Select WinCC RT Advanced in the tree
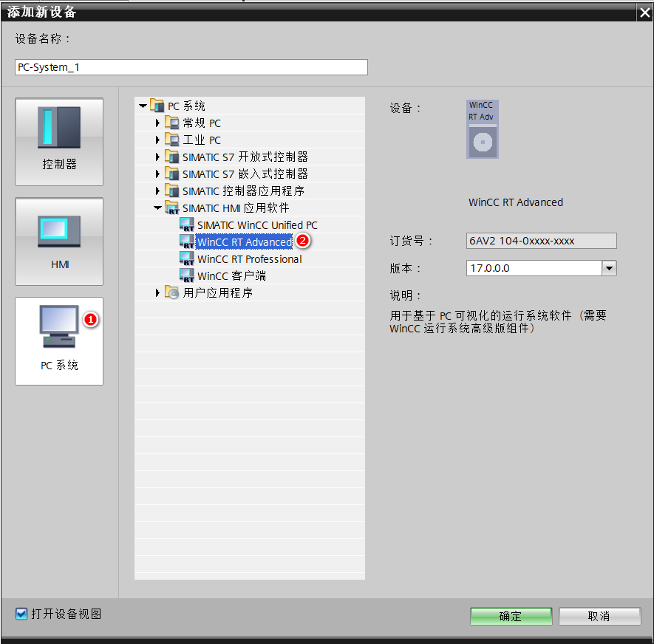 click(x=244, y=242)
